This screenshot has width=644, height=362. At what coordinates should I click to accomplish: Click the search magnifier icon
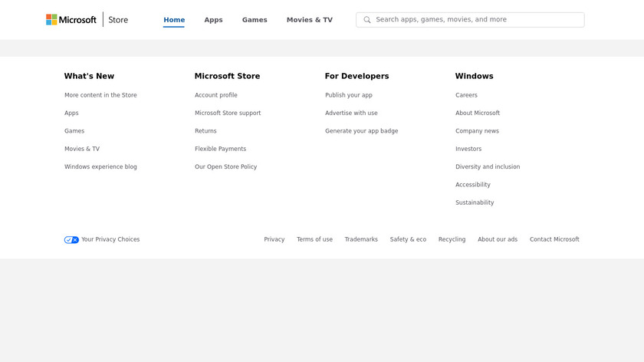click(367, 20)
